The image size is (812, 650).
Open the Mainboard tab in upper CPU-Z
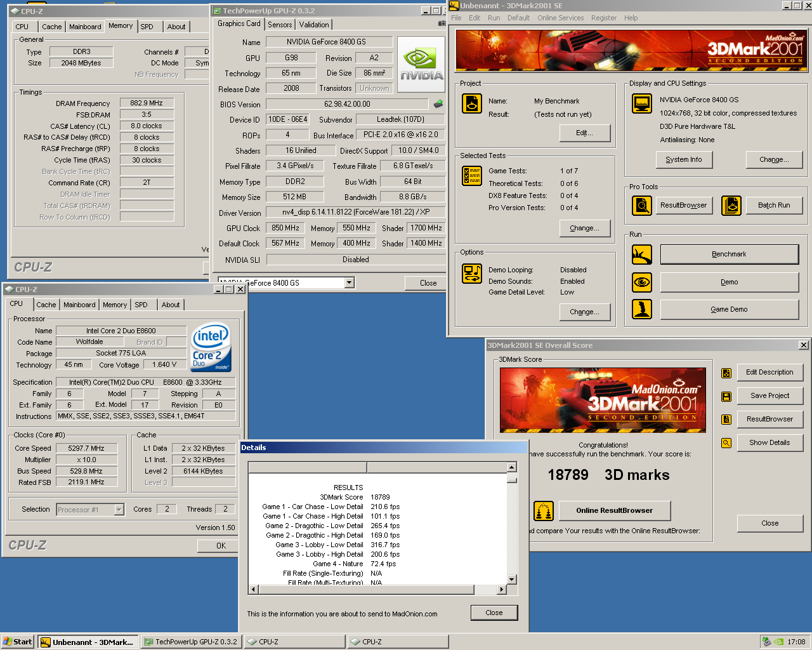85,27
